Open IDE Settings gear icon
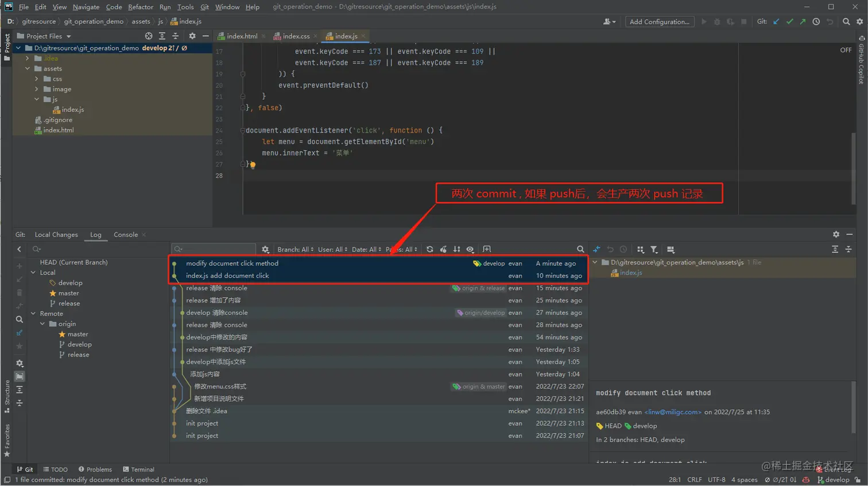Screen dimensions: 868x486 [x=860, y=21]
